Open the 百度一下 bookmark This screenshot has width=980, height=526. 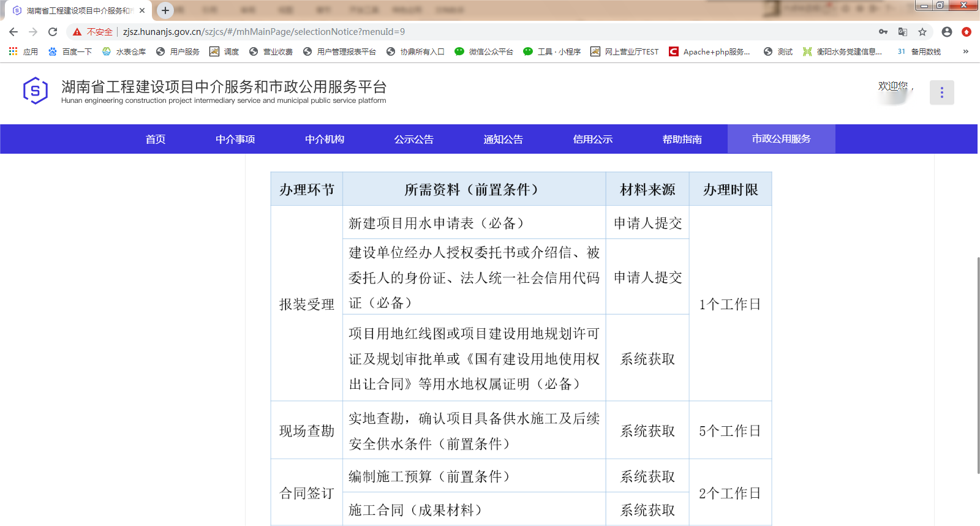pyautogui.click(x=70, y=51)
